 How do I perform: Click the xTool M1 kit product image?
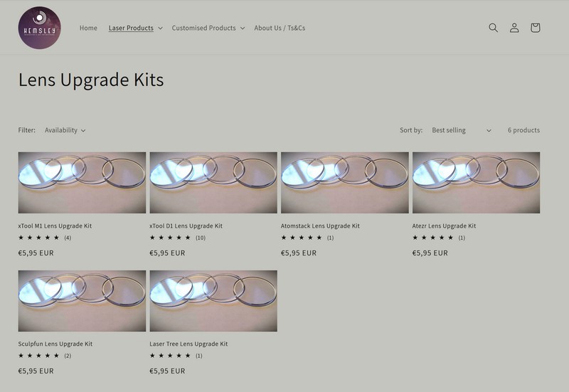(82, 183)
